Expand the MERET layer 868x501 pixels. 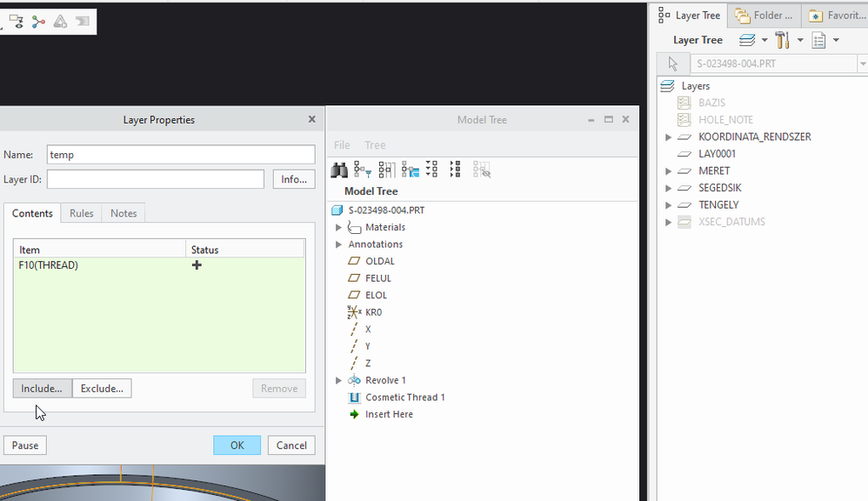668,171
